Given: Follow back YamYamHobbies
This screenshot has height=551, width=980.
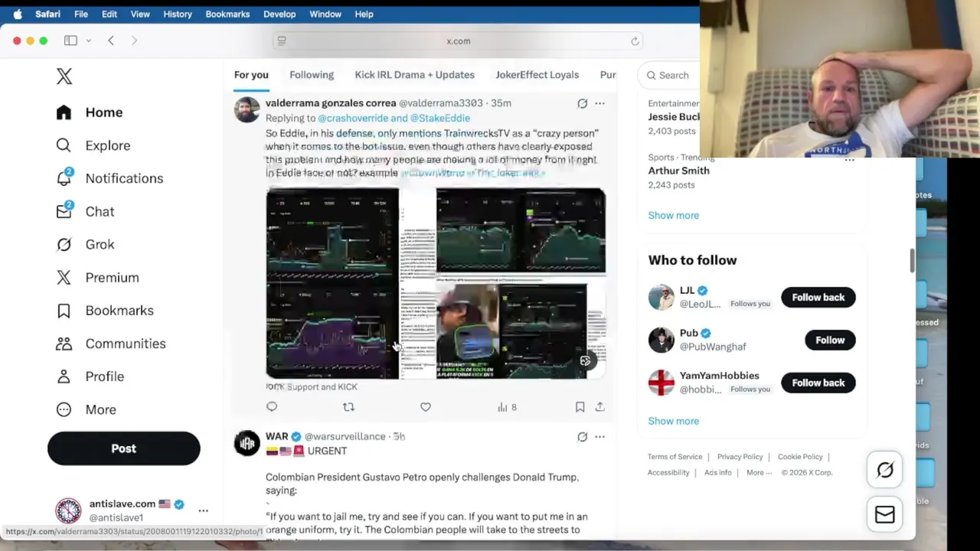Looking at the screenshot, I should pyautogui.click(x=818, y=383).
